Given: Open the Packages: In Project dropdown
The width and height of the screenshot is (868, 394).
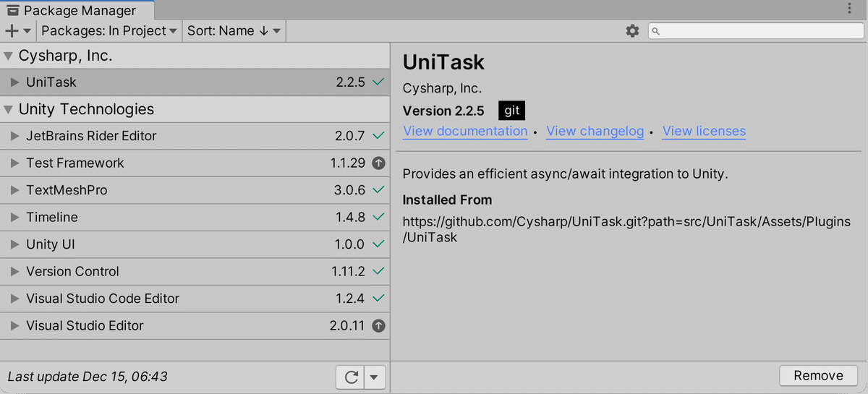Looking at the screenshot, I should [109, 31].
